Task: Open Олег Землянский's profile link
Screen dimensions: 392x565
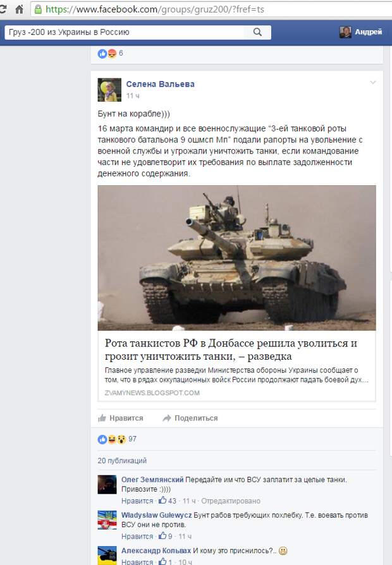Action: (x=152, y=480)
